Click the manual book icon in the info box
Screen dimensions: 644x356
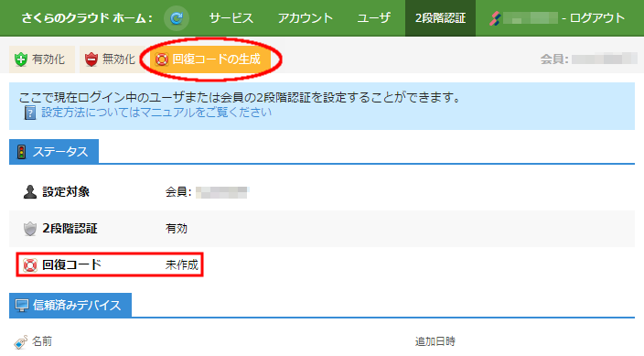click(x=29, y=113)
